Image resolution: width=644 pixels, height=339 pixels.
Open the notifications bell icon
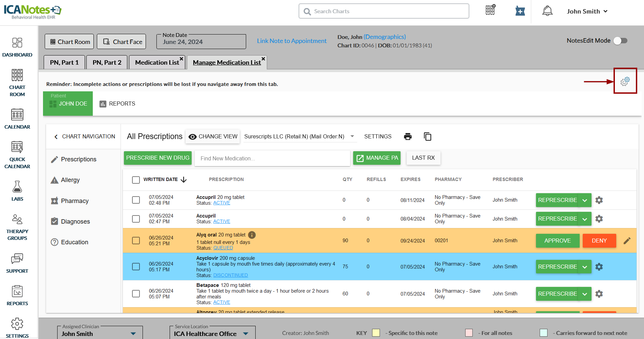[547, 11]
